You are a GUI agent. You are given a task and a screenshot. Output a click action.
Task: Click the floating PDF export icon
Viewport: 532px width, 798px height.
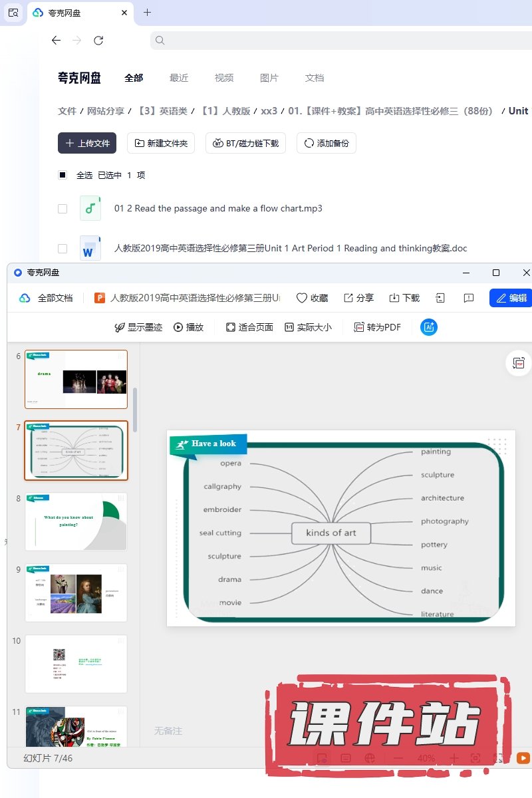519,363
